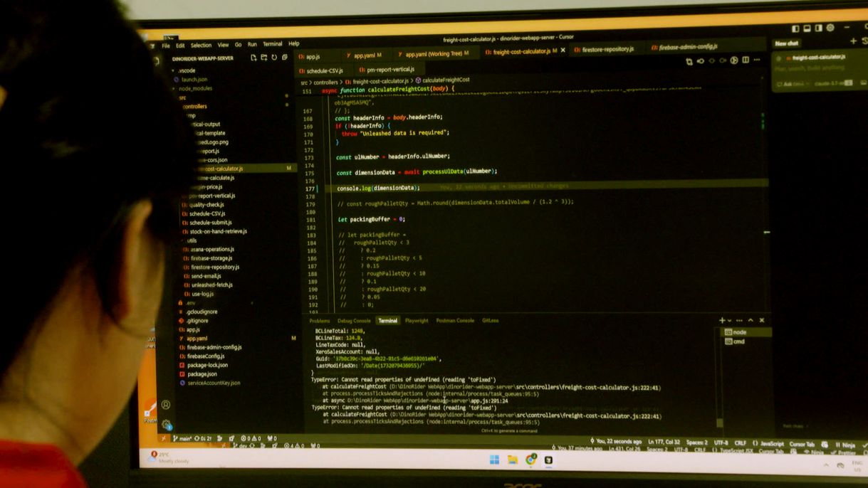The image size is (868, 488).
Task: Open the terminal launch profile dropdown
Action: [x=730, y=321]
